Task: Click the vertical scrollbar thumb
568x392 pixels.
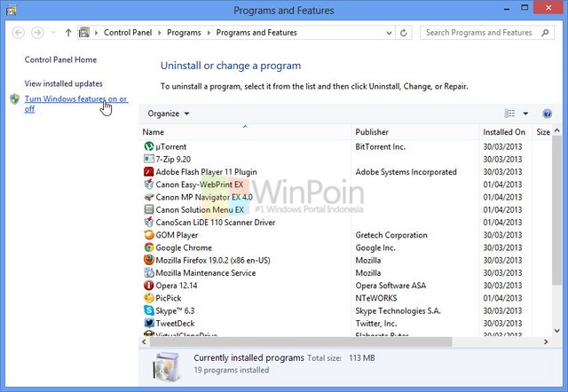Action: point(556,210)
